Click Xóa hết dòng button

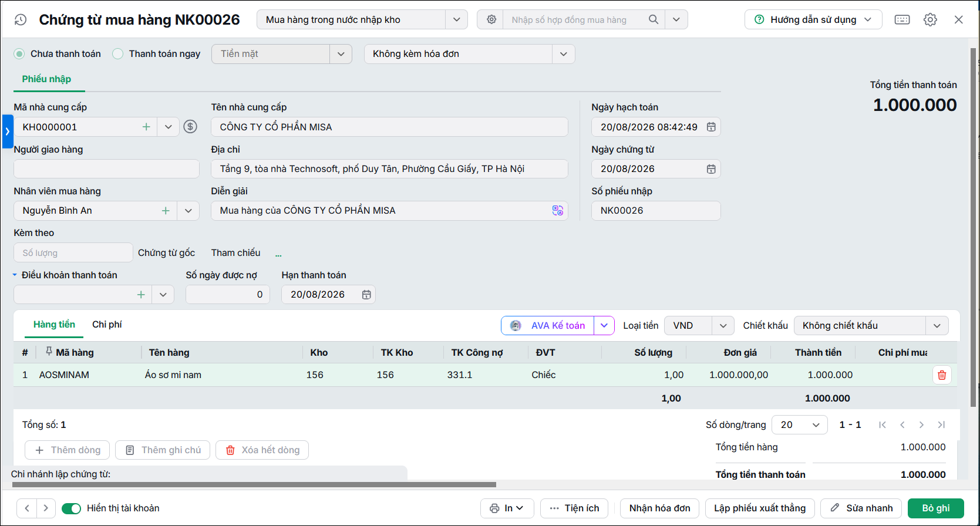click(262, 450)
